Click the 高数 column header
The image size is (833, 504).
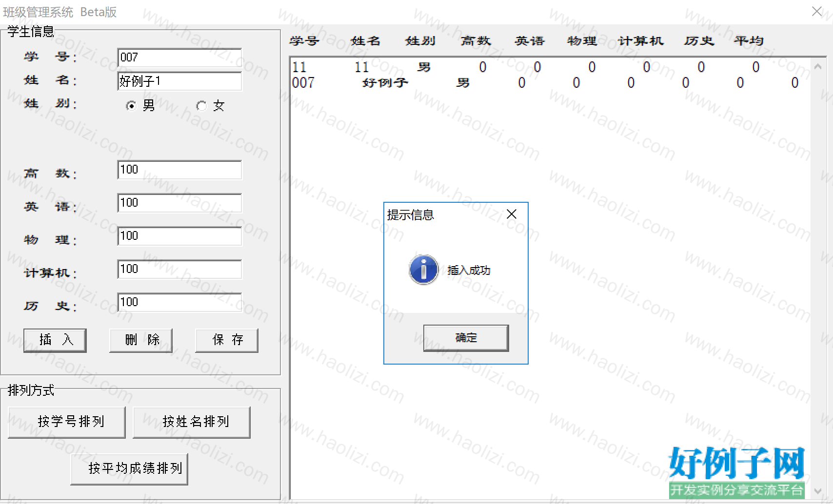pos(476,41)
